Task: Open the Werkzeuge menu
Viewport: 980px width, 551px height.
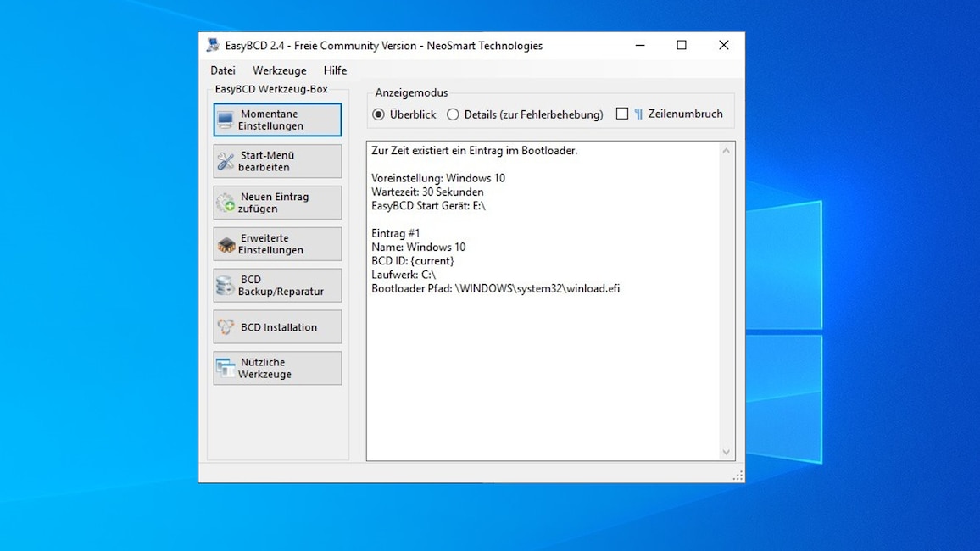Action: pyautogui.click(x=279, y=70)
